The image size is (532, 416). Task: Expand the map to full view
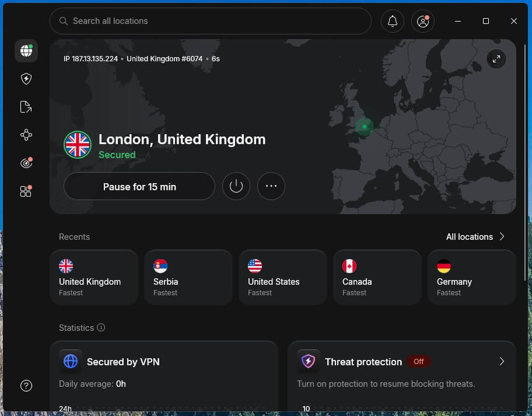click(x=496, y=59)
